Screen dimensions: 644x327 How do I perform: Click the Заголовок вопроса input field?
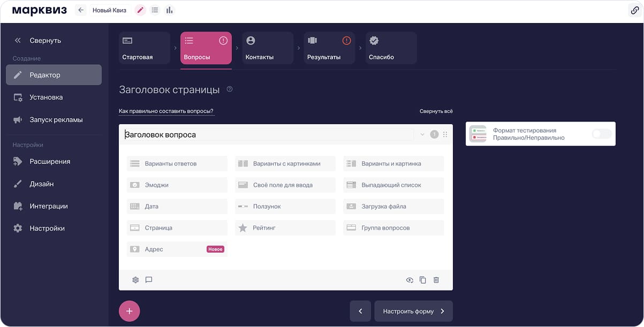tap(268, 134)
